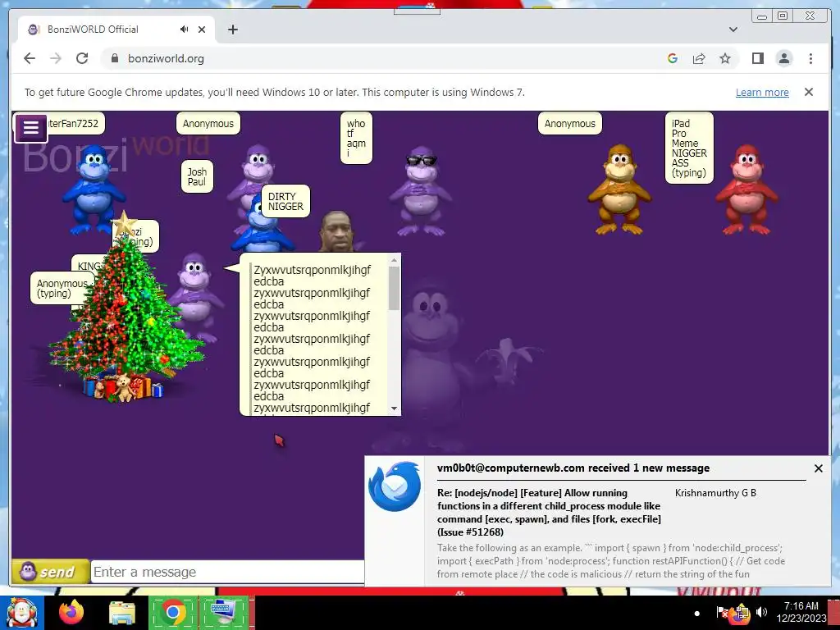Click the 'who tf aqm i' name tag
The image size is (840, 630).
[356, 138]
